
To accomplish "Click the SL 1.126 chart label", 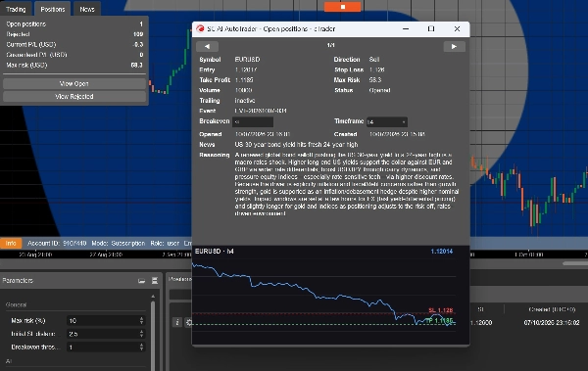I will 441,310.
